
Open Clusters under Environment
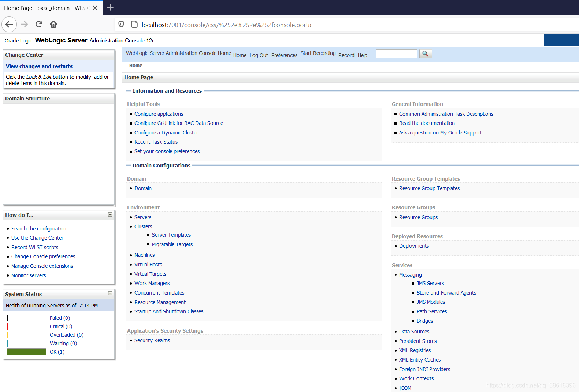point(143,226)
